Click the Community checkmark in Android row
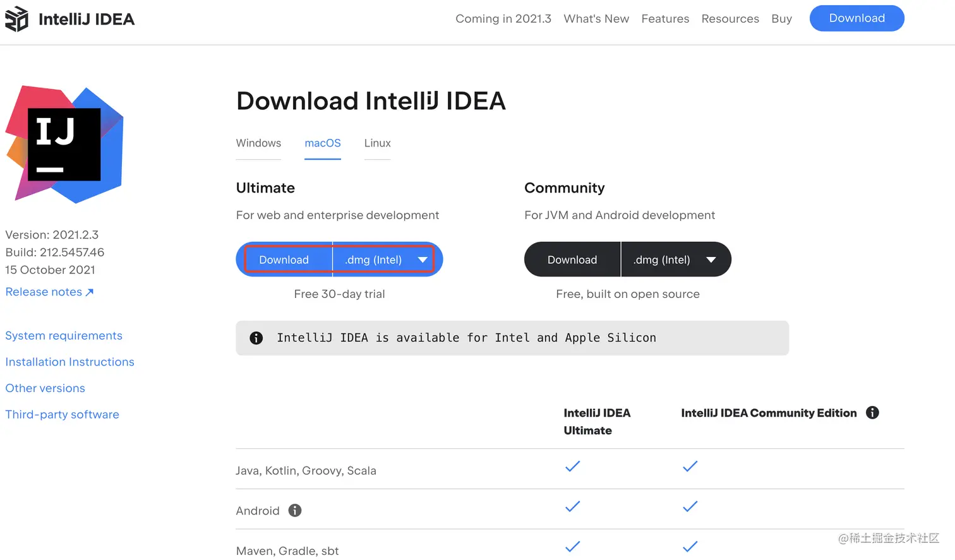 [690, 506]
